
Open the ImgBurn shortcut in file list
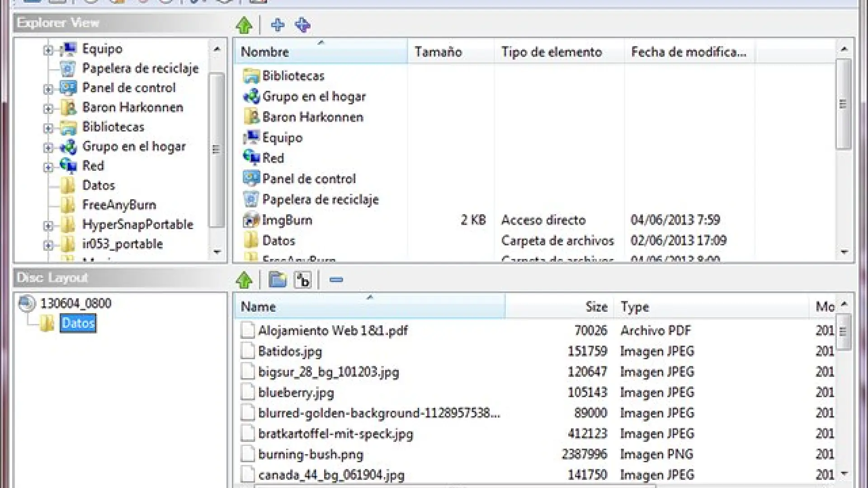pos(287,220)
